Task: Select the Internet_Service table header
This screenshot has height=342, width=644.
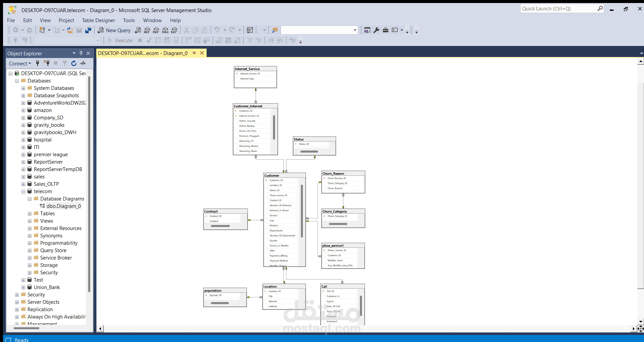Action: click(x=255, y=69)
